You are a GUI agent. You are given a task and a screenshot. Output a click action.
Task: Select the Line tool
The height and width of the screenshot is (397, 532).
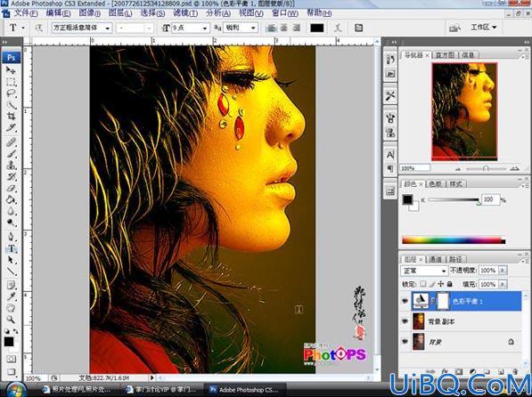click(x=12, y=271)
